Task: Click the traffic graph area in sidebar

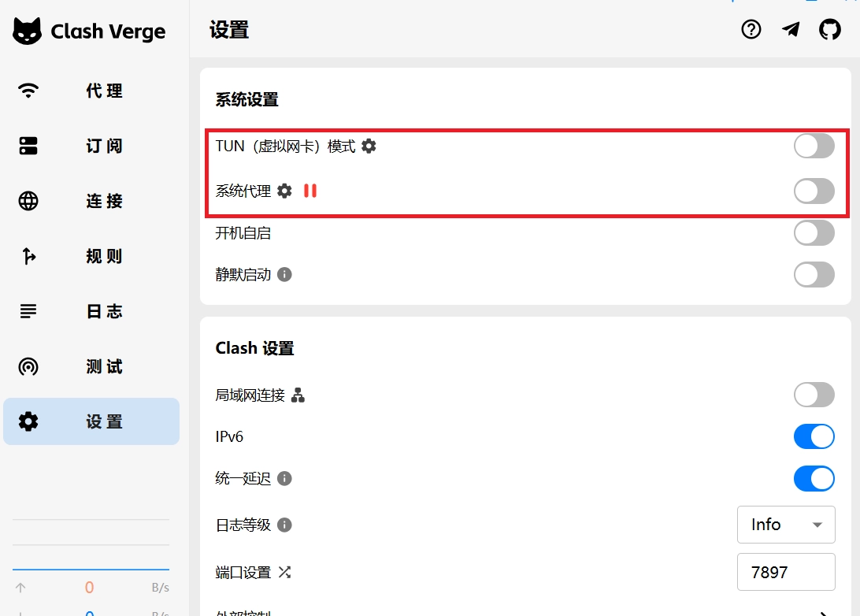Action: click(x=91, y=544)
